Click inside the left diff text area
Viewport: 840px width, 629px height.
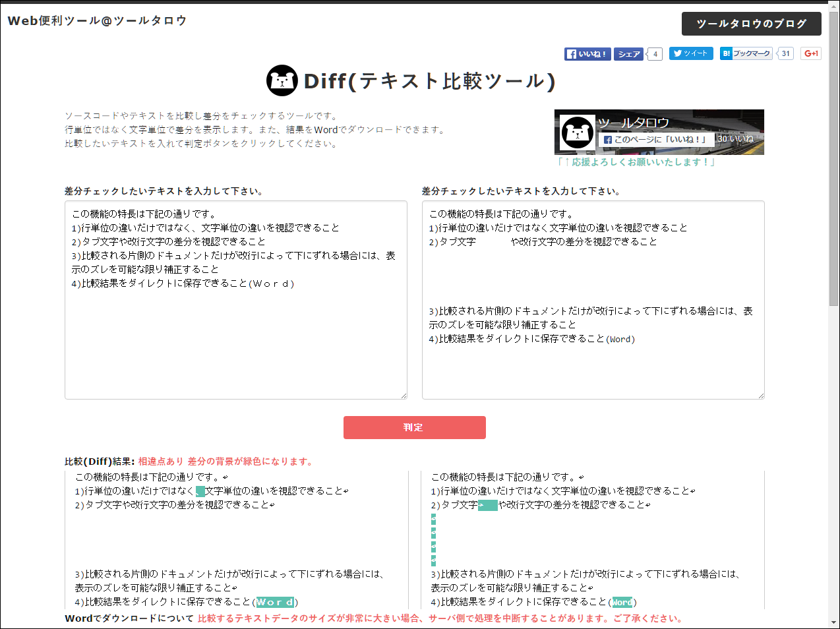pyautogui.click(x=235, y=297)
